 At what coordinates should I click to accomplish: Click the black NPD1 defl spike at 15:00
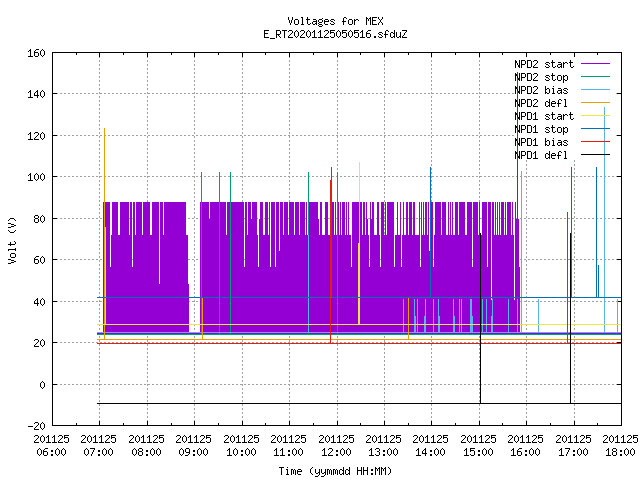pos(480,318)
